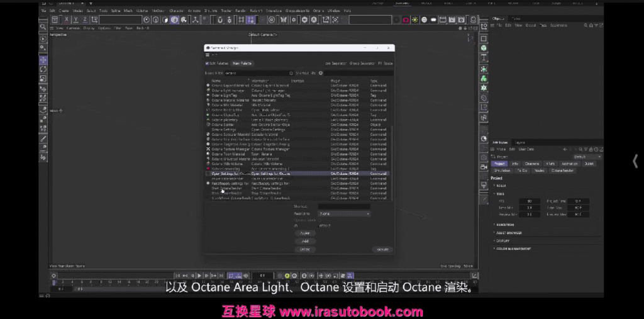Image resolution: width=644 pixels, height=319 pixels.
Task: Select Octane Scatter row
Action: 296,125
